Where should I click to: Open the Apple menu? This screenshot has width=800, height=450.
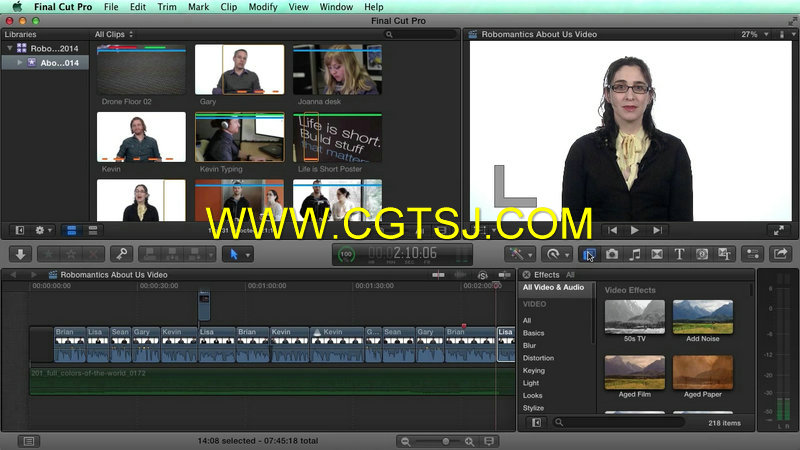pos(17,7)
